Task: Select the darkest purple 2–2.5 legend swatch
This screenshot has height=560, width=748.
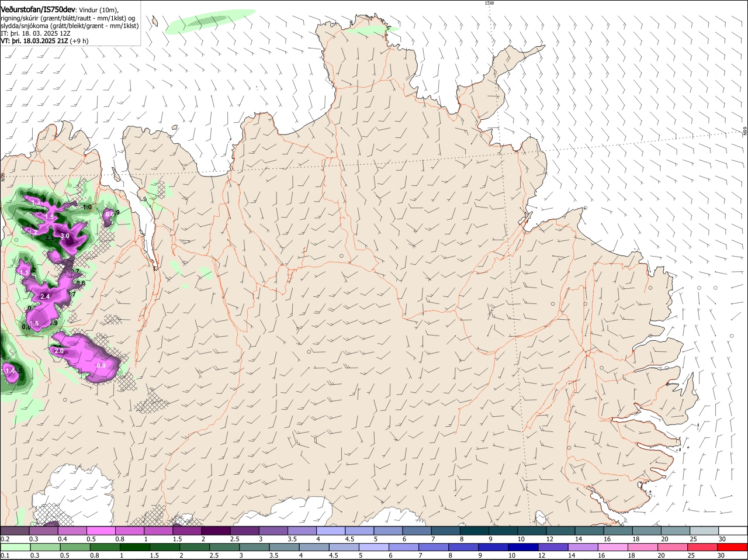Action: pos(216,530)
